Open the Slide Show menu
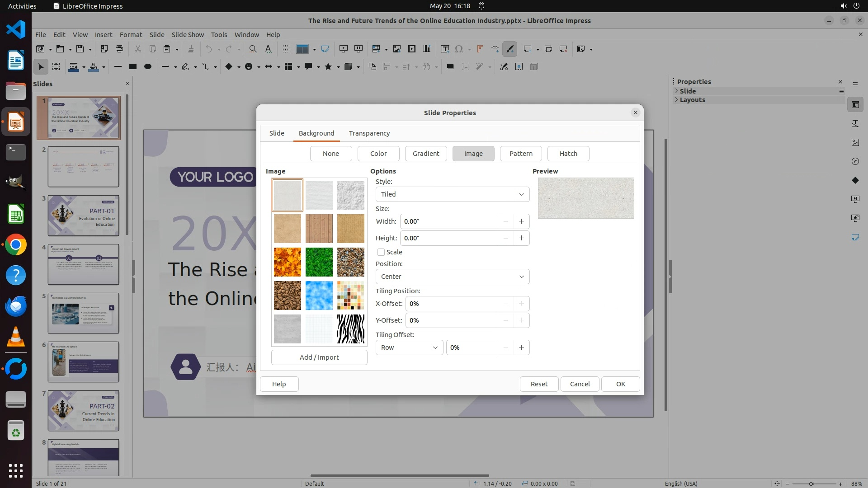This screenshot has width=868, height=488. point(188,34)
